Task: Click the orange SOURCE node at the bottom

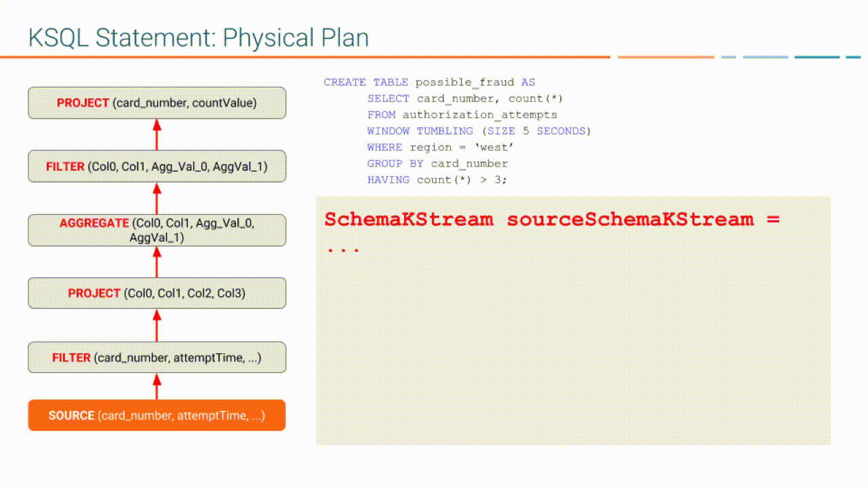Action: [156, 415]
